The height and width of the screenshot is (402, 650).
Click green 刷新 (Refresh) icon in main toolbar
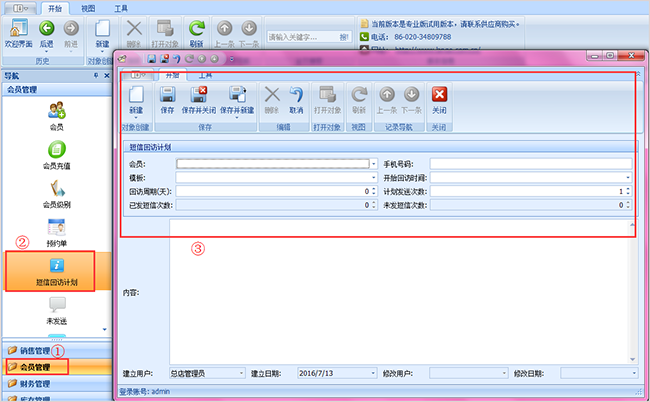tap(197, 31)
